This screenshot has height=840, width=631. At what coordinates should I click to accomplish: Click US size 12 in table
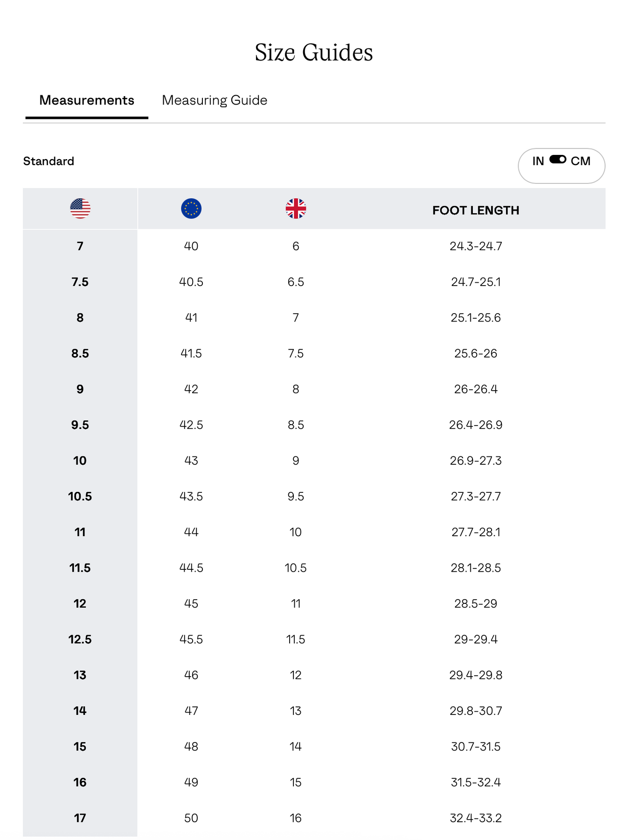point(80,603)
